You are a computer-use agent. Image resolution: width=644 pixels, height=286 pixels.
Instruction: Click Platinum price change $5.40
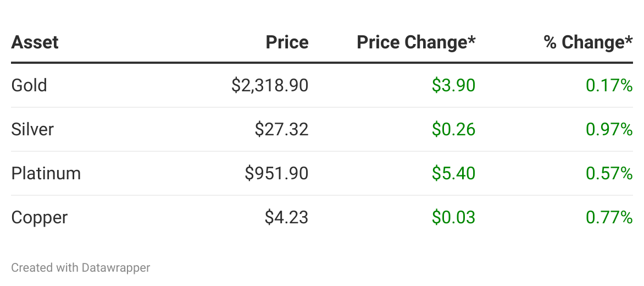(x=453, y=173)
